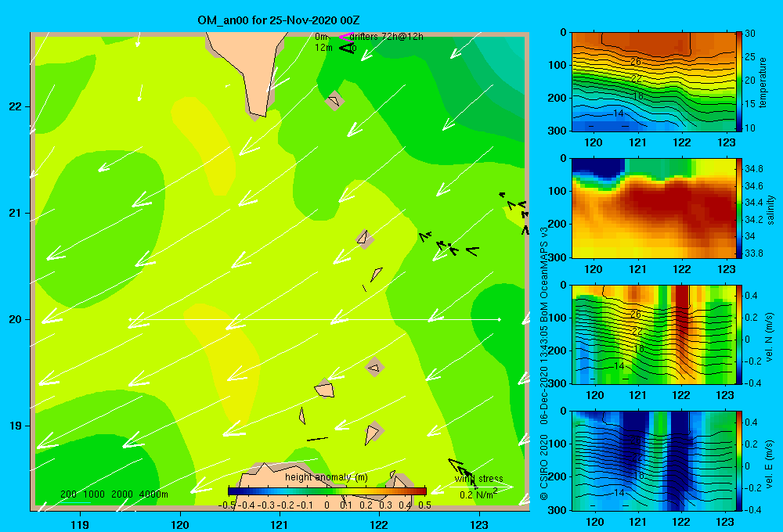Screen dimensions: 783x532
Task: Click the vel. N color scale bar
Action: click(739, 334)
